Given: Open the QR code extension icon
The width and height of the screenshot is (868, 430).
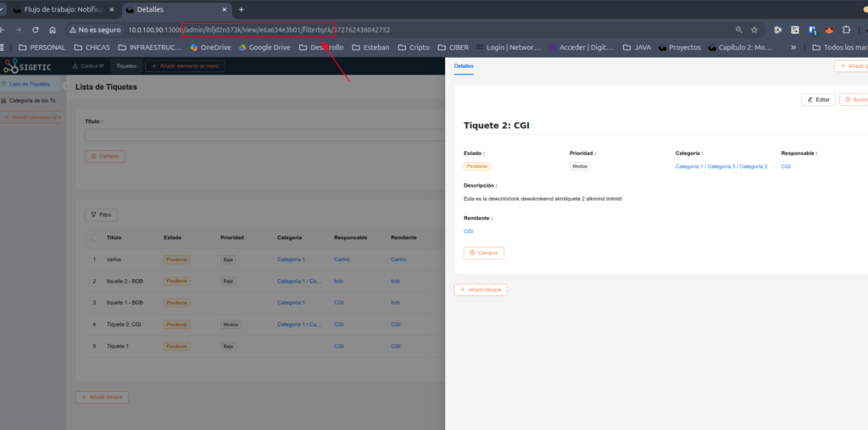Looking at the screenshot, I should [x=795, y=30].
